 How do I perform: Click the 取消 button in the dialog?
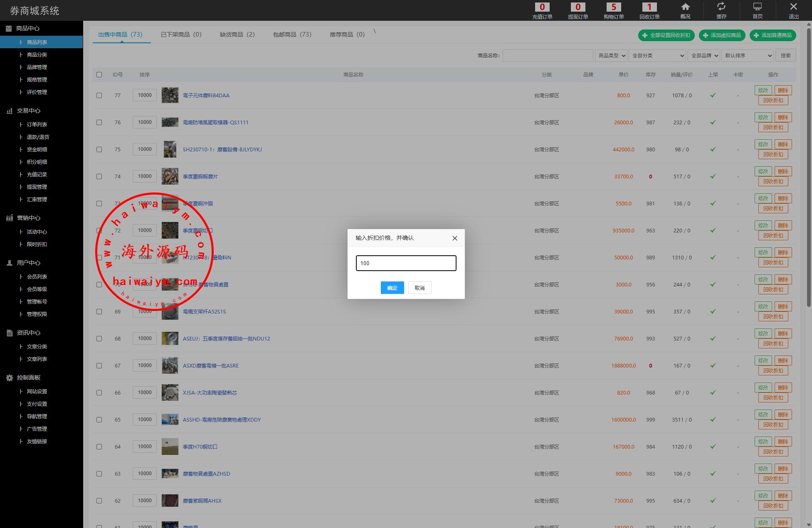pos(420,288)
